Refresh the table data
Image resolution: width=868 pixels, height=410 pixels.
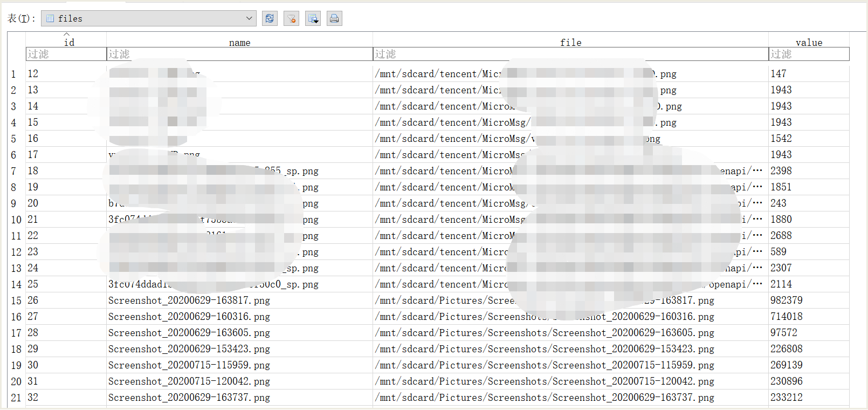[x=270, y=18]
